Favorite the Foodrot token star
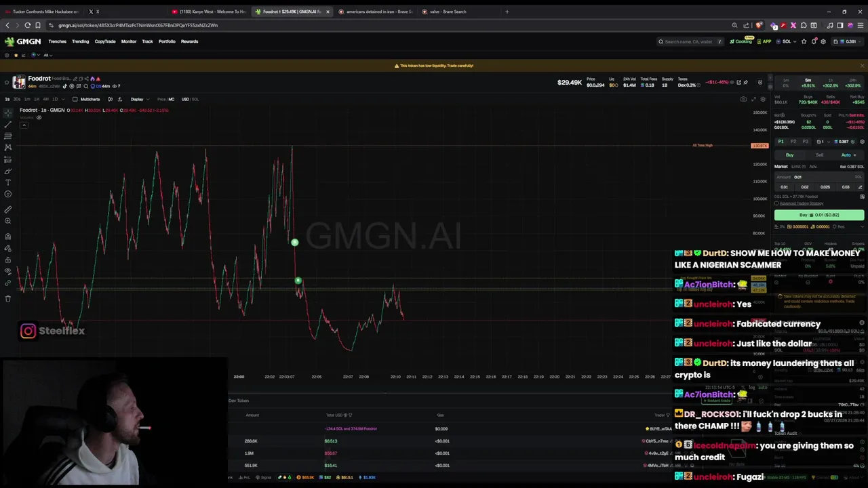 [x=7, y=83]
